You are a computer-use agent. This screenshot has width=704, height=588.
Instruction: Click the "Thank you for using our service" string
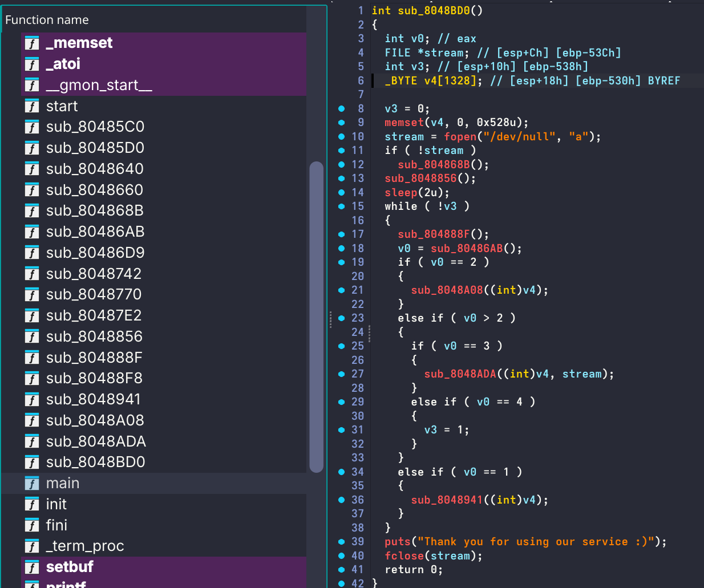(x=536, y=542)
